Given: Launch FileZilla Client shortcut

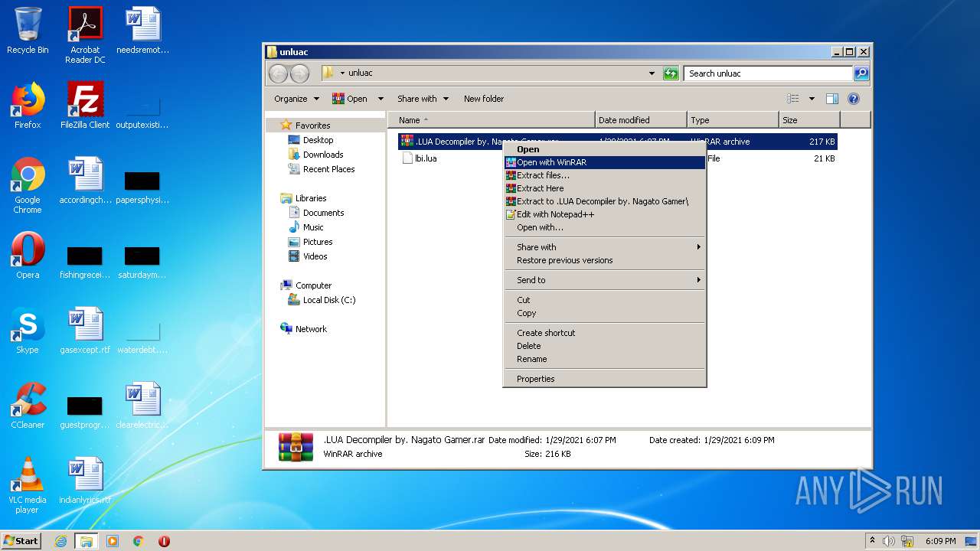Looking at the screenshot, I should coord(85,106).
